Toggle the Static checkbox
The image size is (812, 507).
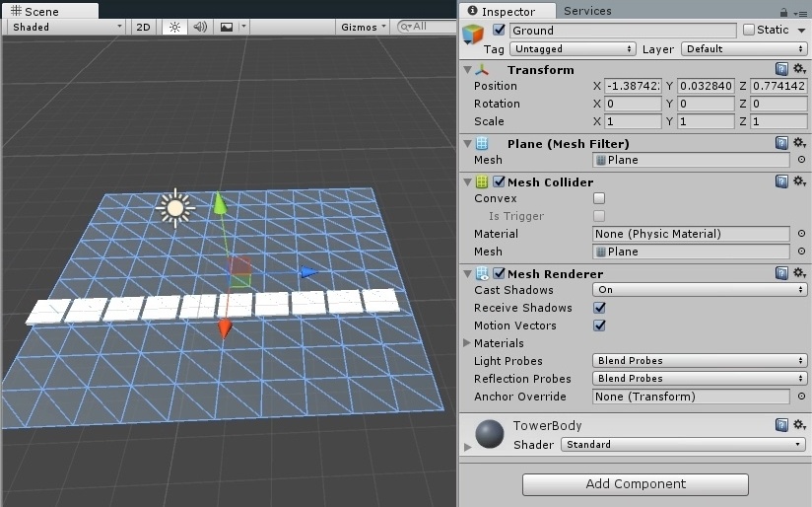pyautogui.click(x=749, y=30)
